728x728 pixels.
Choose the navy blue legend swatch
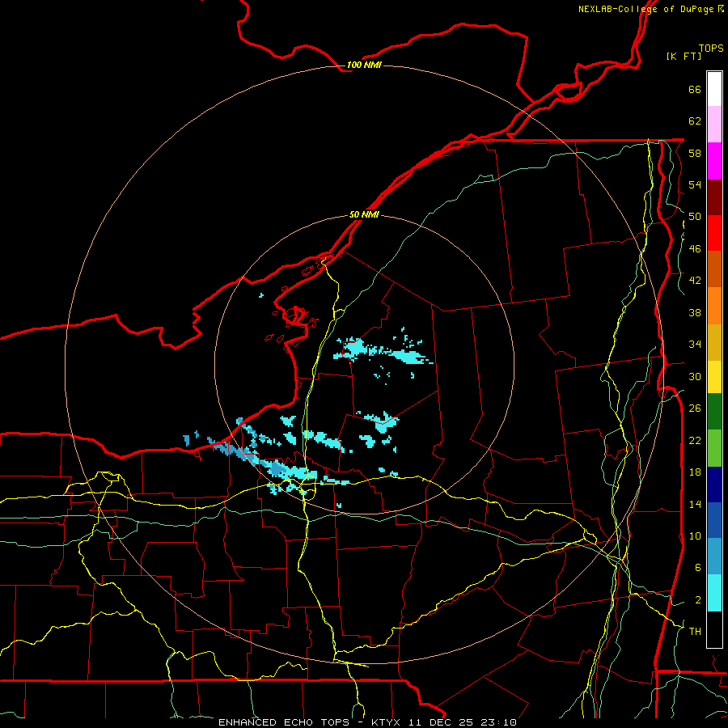pos(714,485)
